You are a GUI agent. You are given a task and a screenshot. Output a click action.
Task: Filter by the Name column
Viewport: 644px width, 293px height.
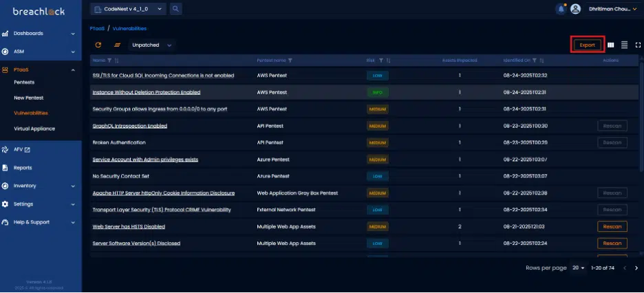point(109,61)
